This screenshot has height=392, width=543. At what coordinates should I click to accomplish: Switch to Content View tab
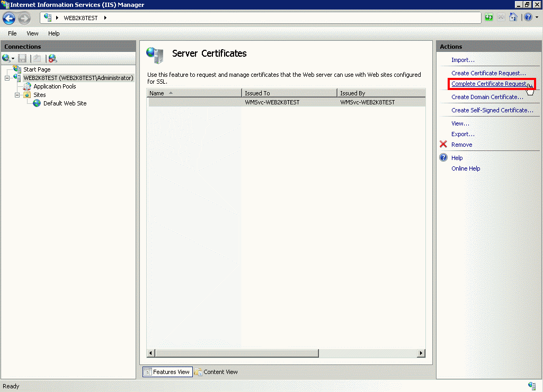coord(216,372)
